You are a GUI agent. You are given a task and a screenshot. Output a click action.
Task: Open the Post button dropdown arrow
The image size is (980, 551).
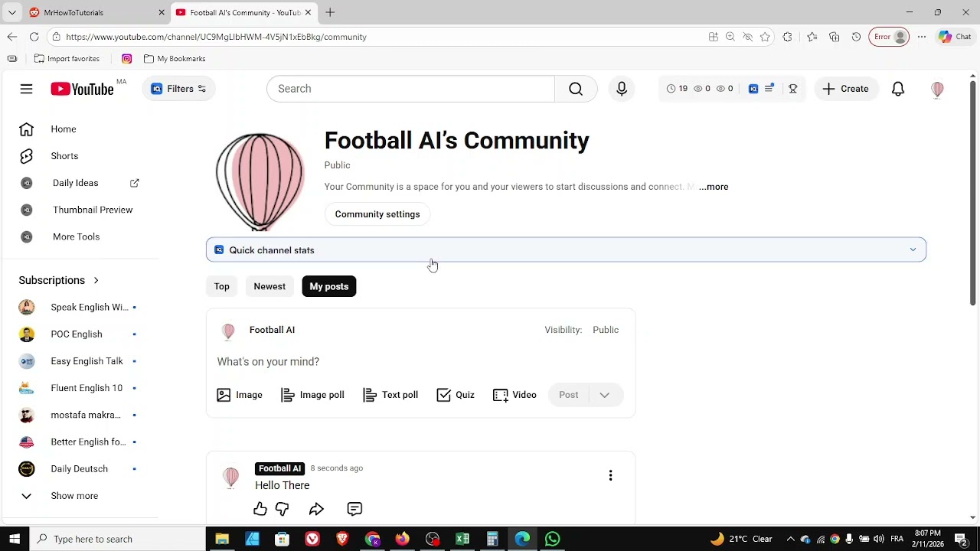605,395
